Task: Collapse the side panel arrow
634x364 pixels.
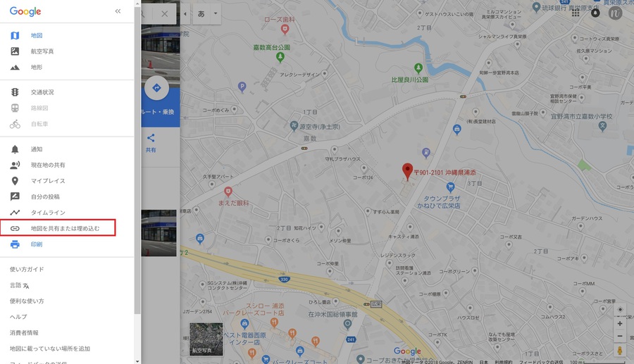Action: click(185, 14)
